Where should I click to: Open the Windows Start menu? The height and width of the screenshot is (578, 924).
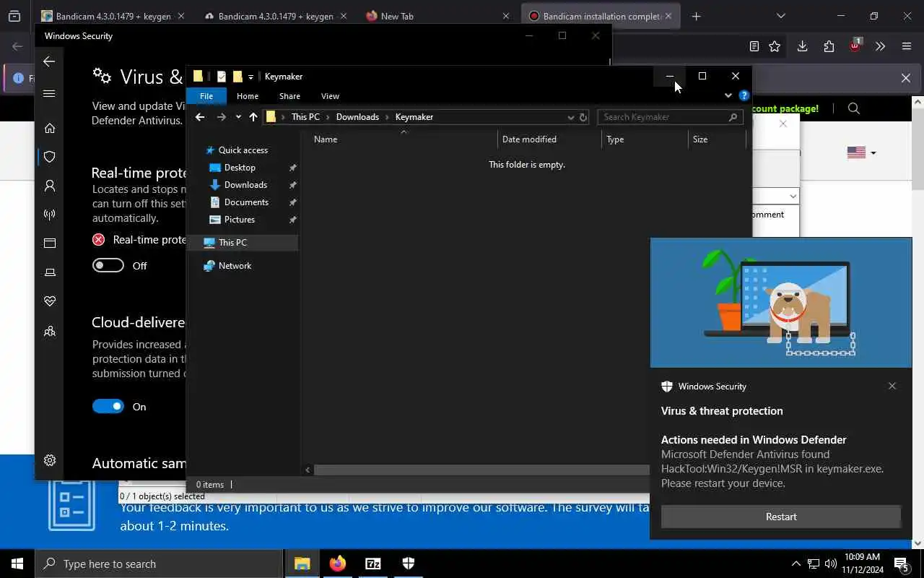[17, 564]
